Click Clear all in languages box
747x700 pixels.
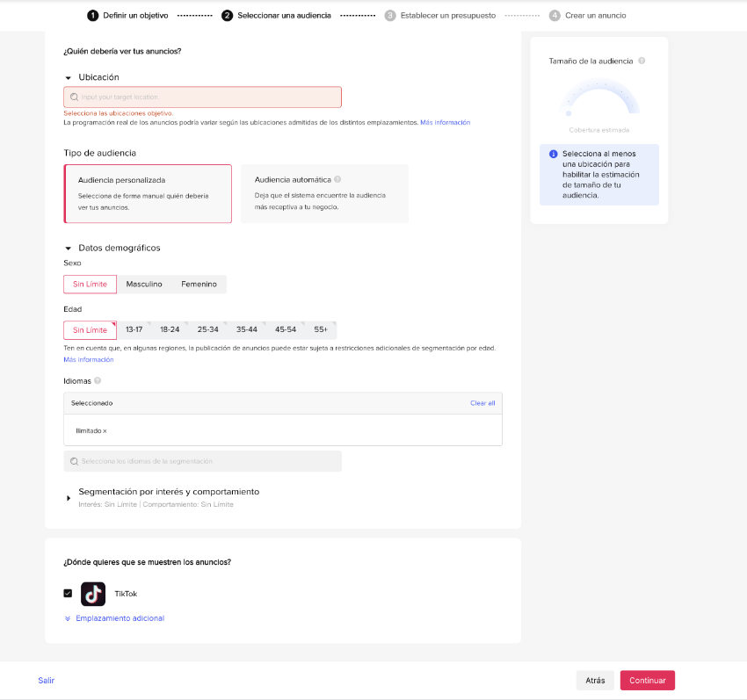482,403
